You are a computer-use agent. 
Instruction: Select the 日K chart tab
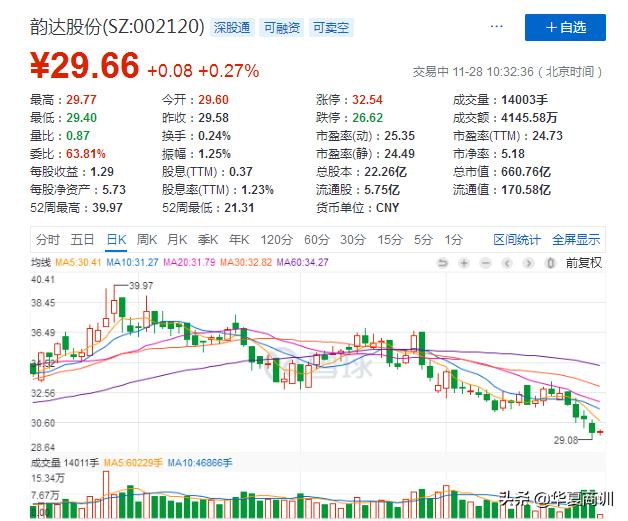click(116, 239)
